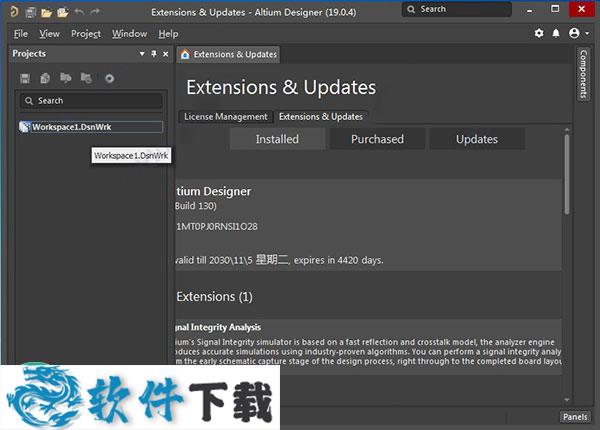Viewport: 600px width, 430px height.
Task: Click the Installed button
Action: 277,139
